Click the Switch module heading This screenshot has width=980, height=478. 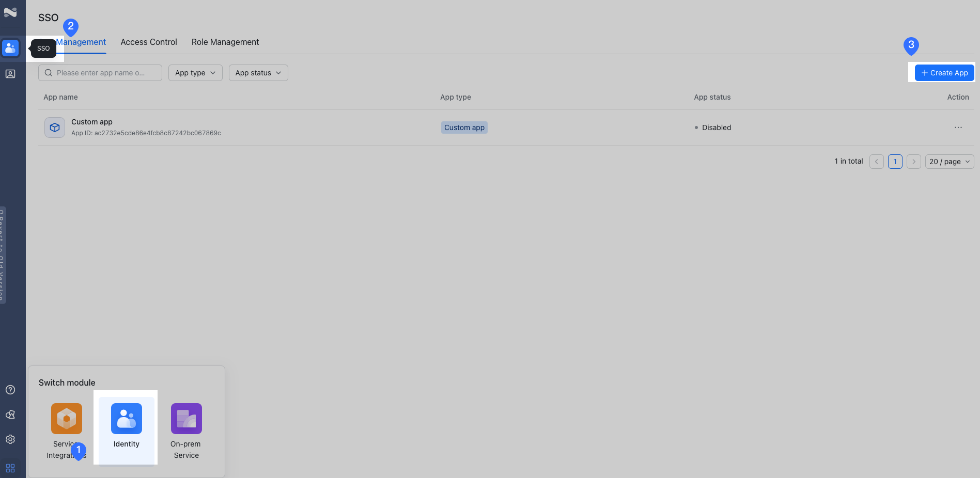[x=67, y=383]
